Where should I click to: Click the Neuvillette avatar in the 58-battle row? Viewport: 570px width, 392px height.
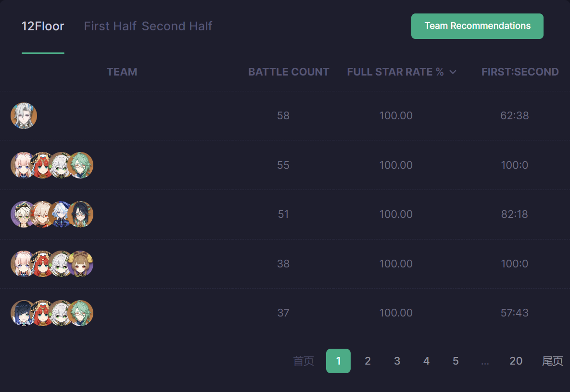pyautogui.click(x=24, y=116)
